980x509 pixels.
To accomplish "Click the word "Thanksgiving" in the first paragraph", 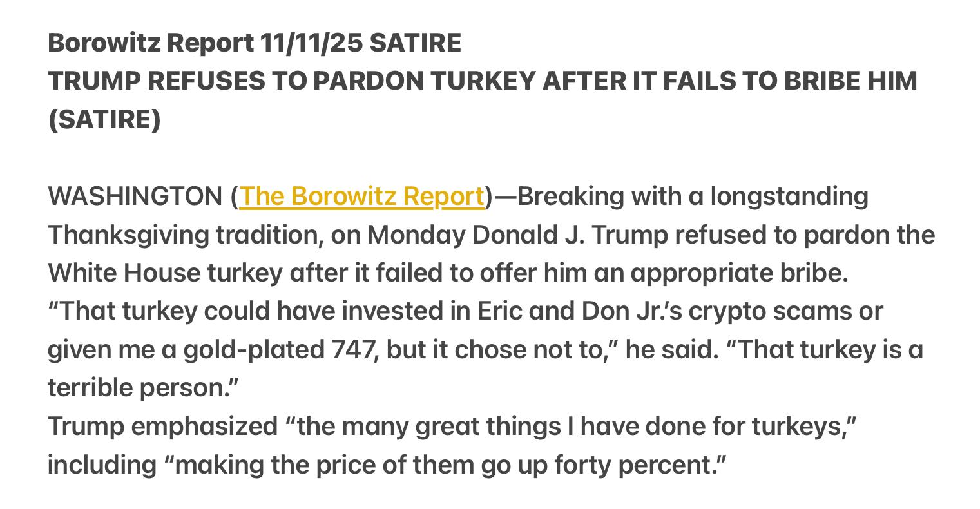I will pyautogui.click(x=128, y=235).
